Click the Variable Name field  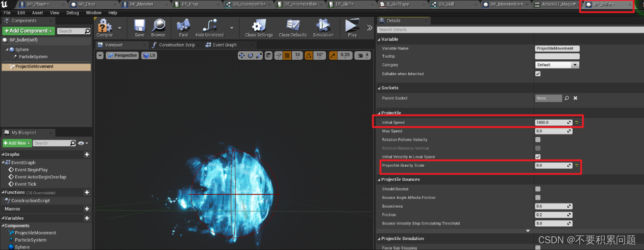pos(557,48)
